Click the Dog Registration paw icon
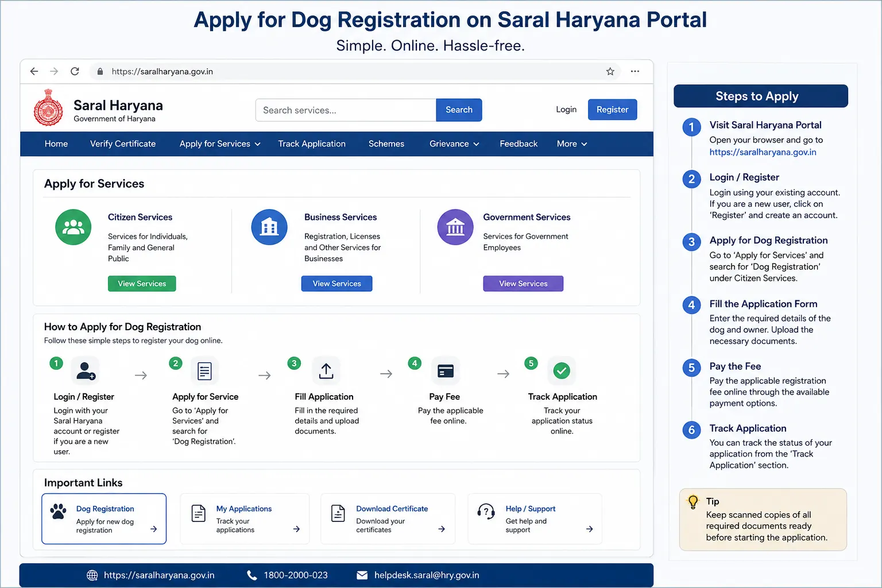The image size is (882, 588). [x=59, y=511]
